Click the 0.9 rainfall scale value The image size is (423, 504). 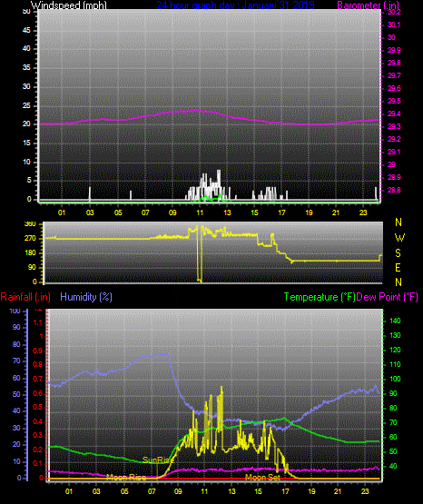[38, 351]
